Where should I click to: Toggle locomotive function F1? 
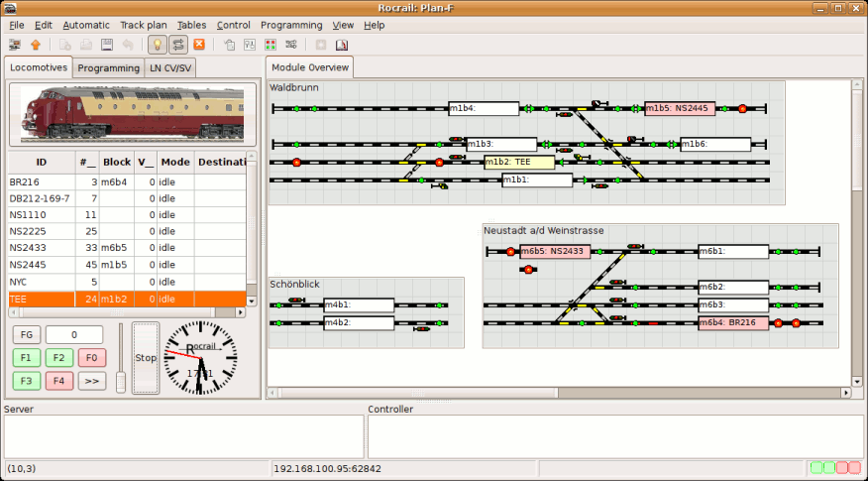(x=27, y=358)
